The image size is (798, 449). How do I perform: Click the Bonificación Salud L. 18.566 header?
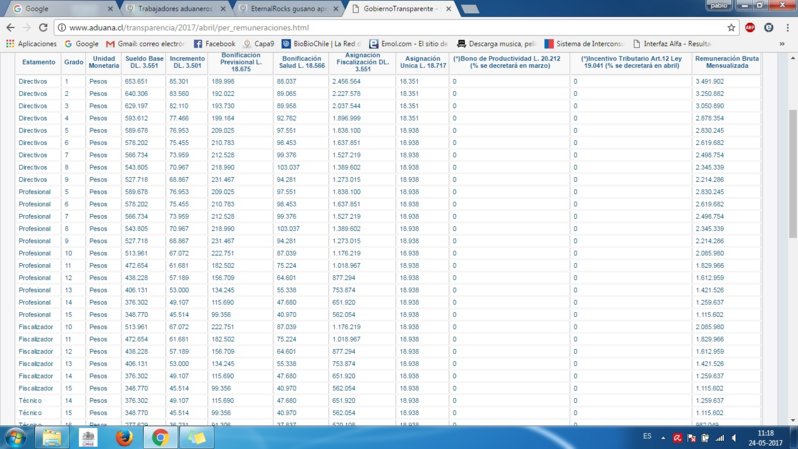coord(302,62)
